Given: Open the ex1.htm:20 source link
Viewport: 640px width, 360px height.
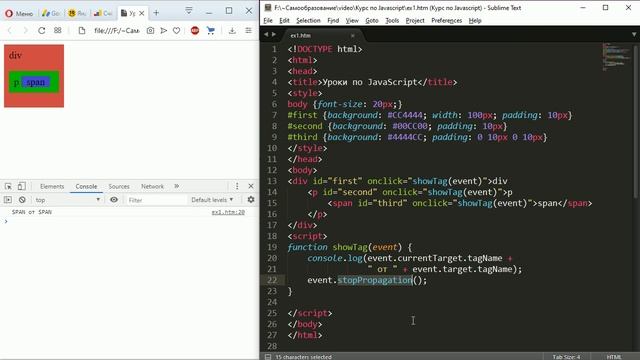Looking at the screenshot, I should [x=228, y=212].
